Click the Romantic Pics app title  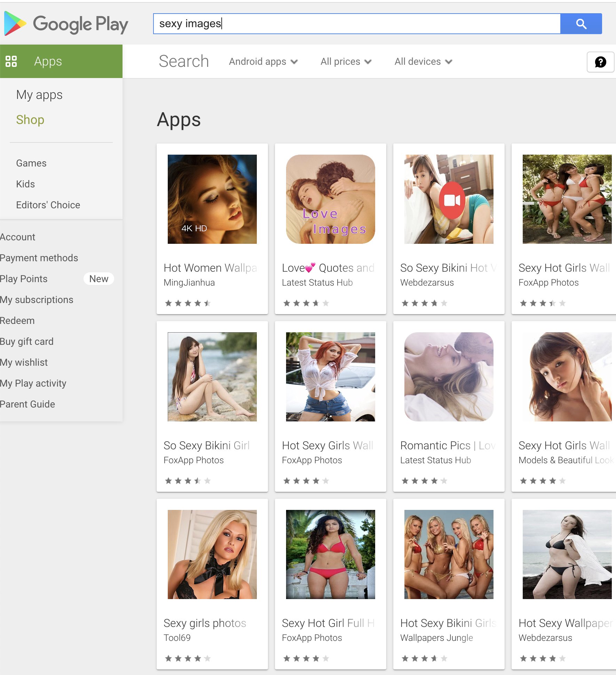pos(448,445)
